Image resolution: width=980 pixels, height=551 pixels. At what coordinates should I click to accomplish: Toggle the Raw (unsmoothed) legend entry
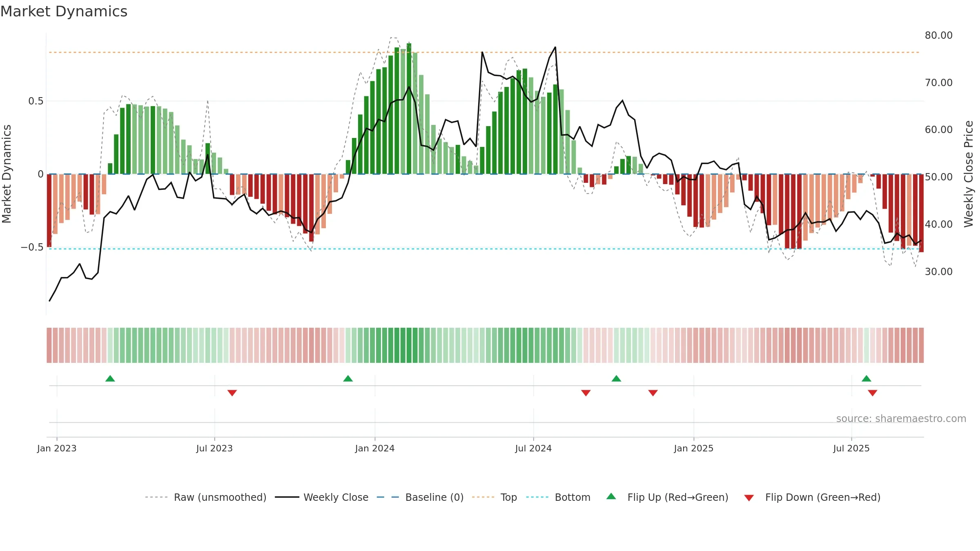tap(205, 497)
